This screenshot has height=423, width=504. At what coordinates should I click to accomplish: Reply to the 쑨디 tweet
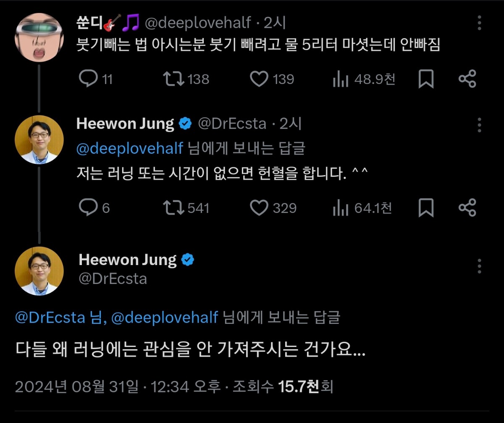point(89,79)
